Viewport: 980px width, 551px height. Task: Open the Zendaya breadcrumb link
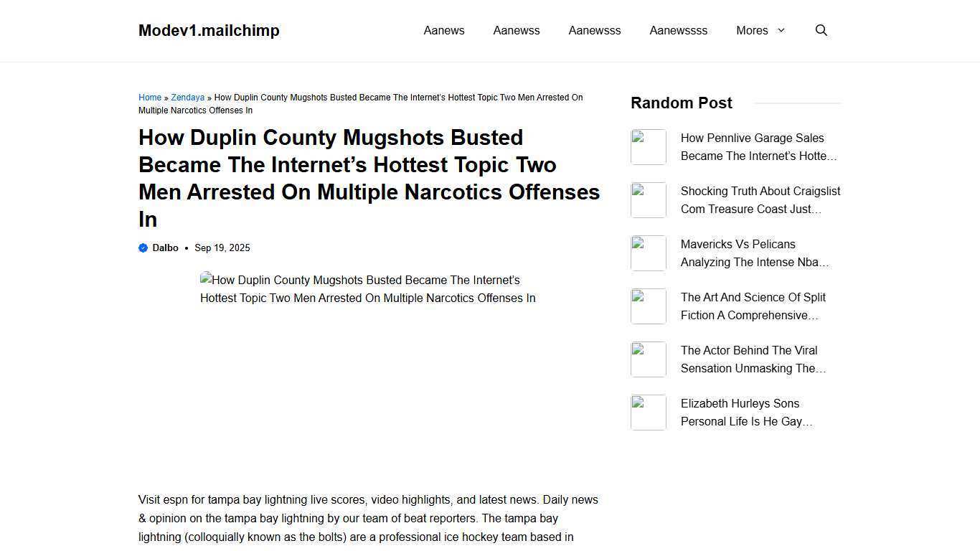tap(187, 97)
